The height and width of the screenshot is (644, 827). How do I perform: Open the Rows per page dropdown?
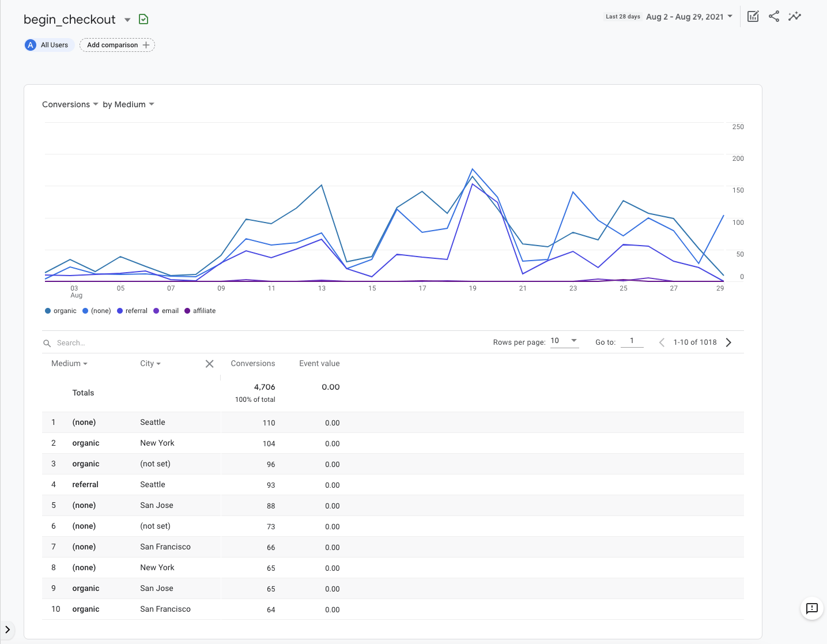[x=564, y=341]
